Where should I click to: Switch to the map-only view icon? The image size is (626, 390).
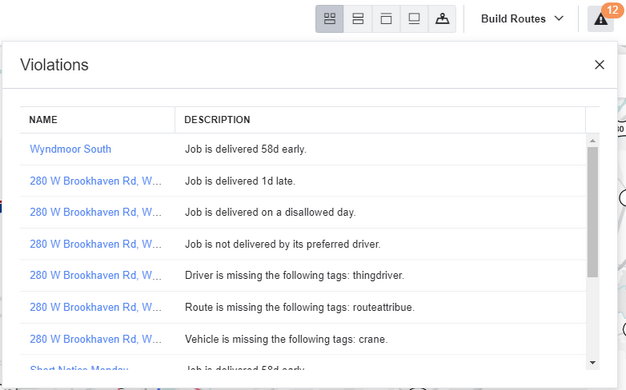(442, 19)
